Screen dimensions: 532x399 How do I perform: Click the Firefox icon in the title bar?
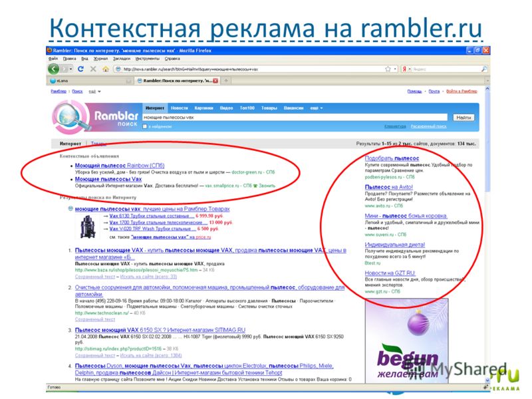[x=49, y=51]
